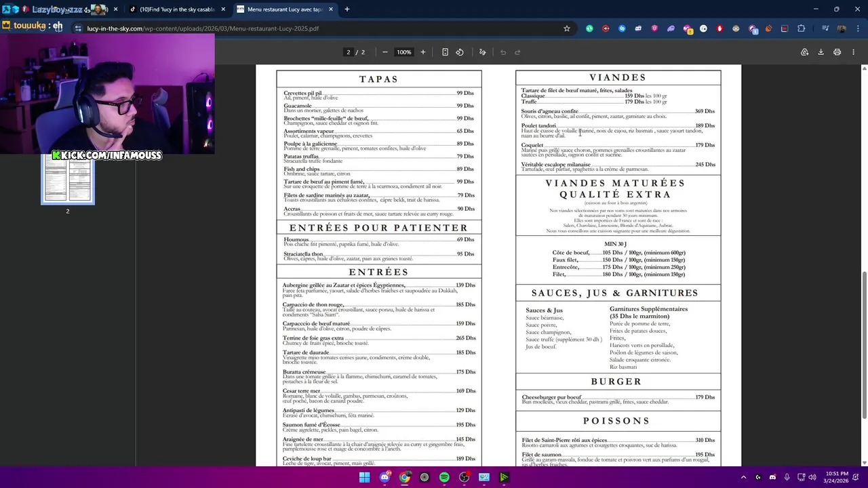Open Discord from the taskbar
The height and width of the screenshot is (488, 868).
click(384, 477)
